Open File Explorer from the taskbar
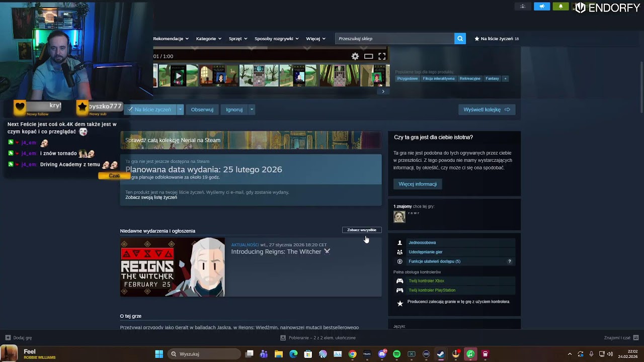The image size is (644, 362). coord(278,354)
